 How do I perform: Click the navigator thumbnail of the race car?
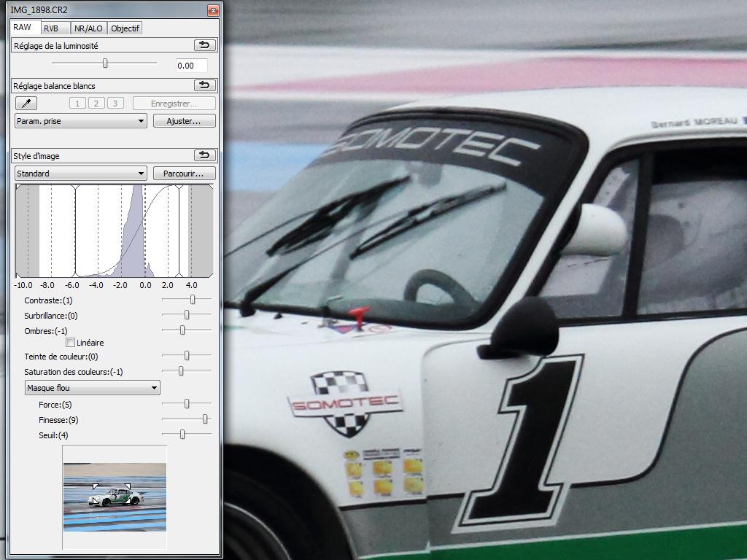point(115,497)
